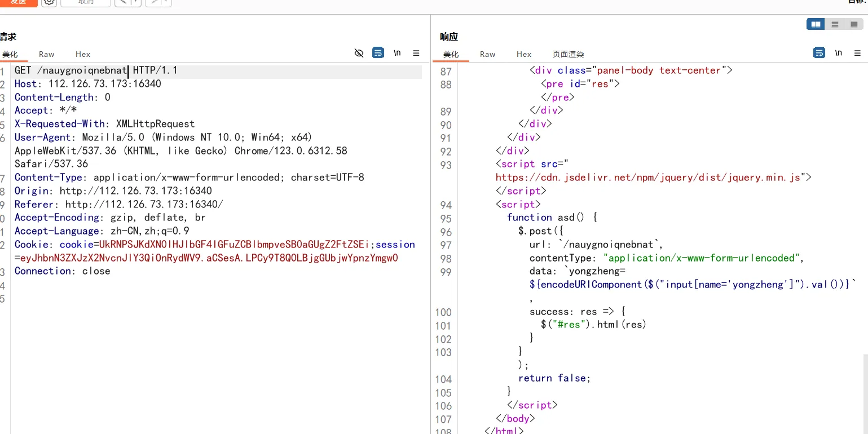The width and height of the screenshot is (868, 434).
Task: Click the url `/nauygnoiqnebnat` line in response script
Action: tap(597, 245)
